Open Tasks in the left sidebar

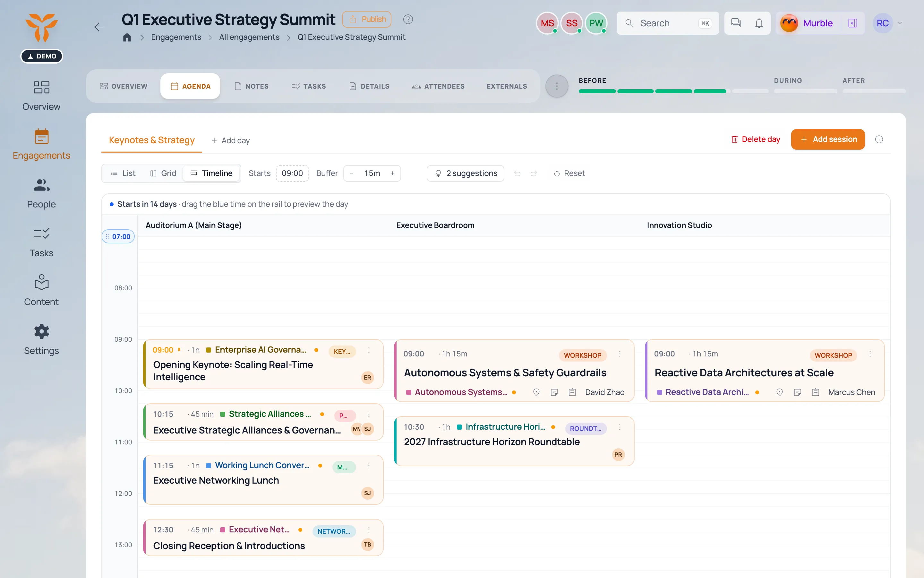41,242
